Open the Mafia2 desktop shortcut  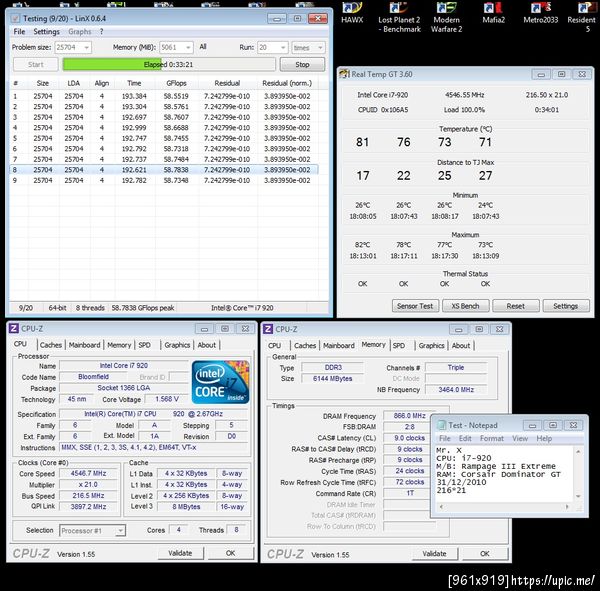(493, 13)
